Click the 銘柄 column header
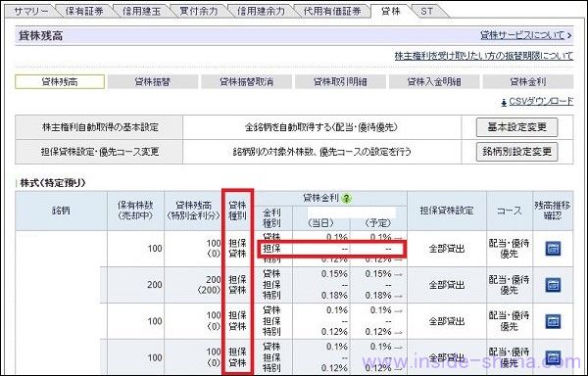The width and height of the screenshot is (588, 376). pos(61,211)
